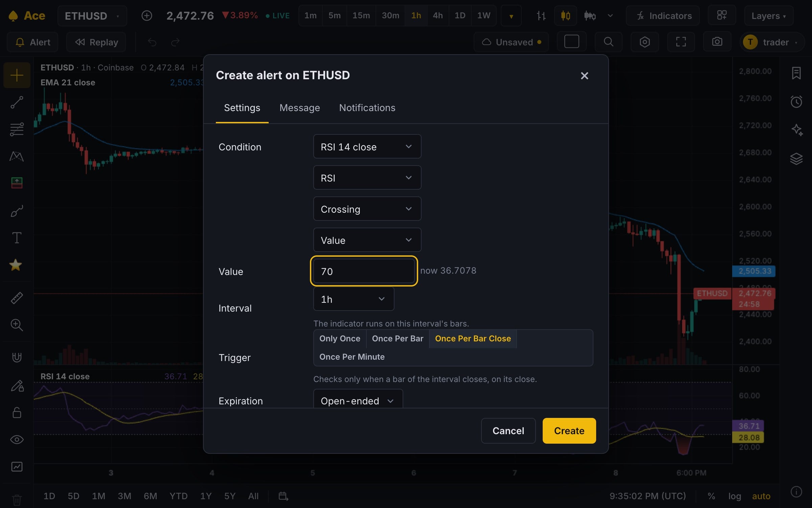Open the RSI 14 close condition dropdown

click(x=367, y=147)
